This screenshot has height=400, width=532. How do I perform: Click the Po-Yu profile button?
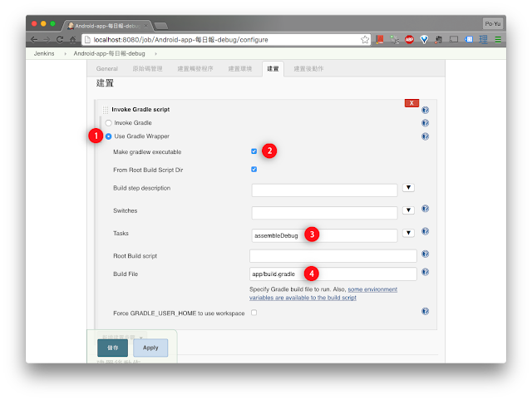click(x=493, y=24)
